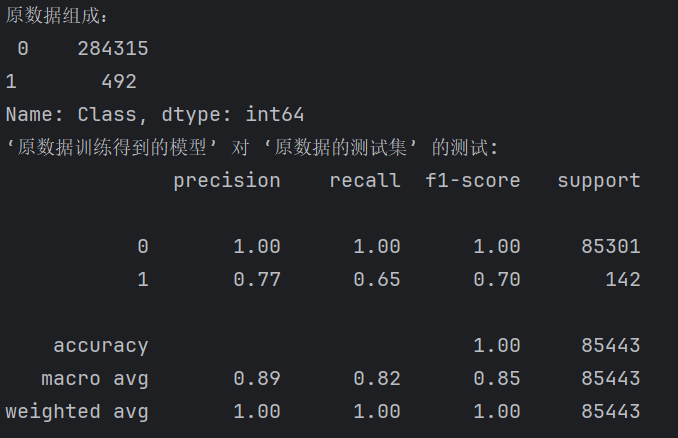Image resolution: width=678 pixels, height=438 pixels.
Task: Click the 'precision' column header
Action: tap(227, 181)
